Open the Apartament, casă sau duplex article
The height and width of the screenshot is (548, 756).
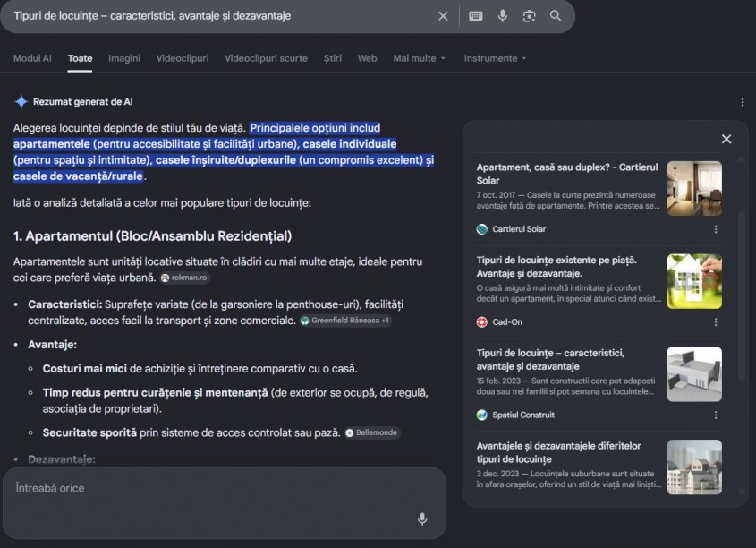pyautogui.click(x=567, y=174)
